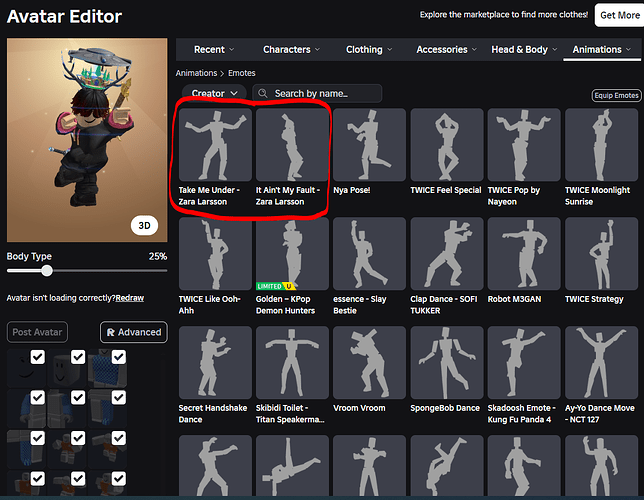Uncheck the blue checkered torso checkbox
Screen dimensions: 644x500
(x=119, y=357)
